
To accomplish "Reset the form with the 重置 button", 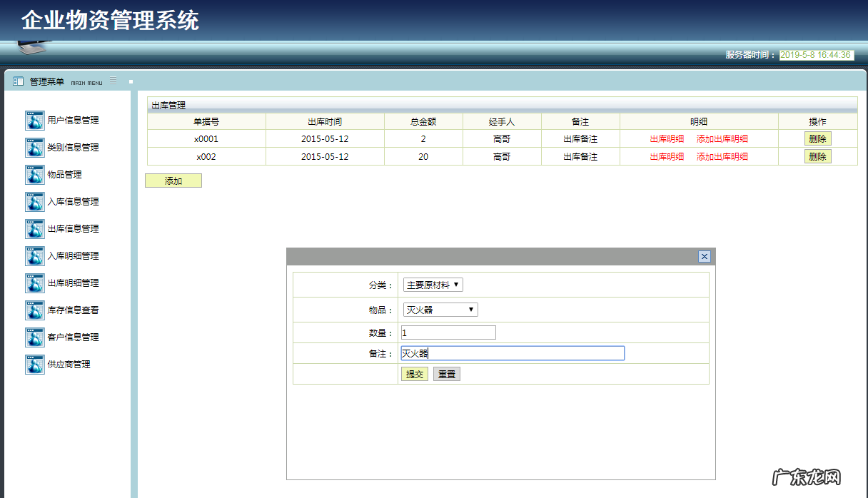I will point(445,373).
